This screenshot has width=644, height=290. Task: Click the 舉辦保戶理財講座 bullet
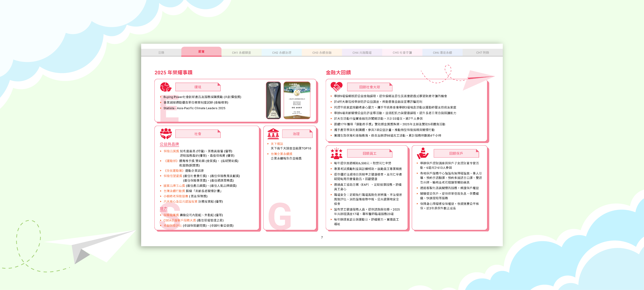[x=449, y=165]
